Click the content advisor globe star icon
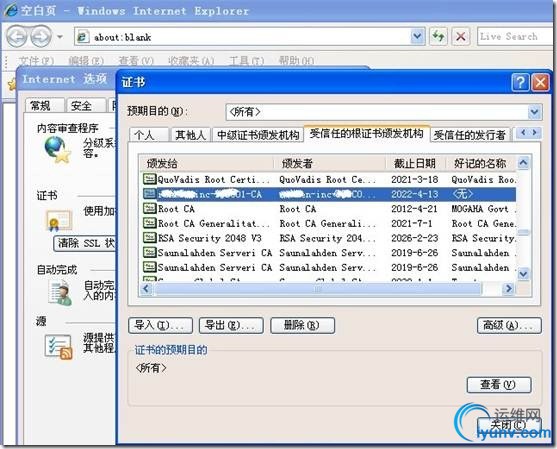 coord(58,150)
